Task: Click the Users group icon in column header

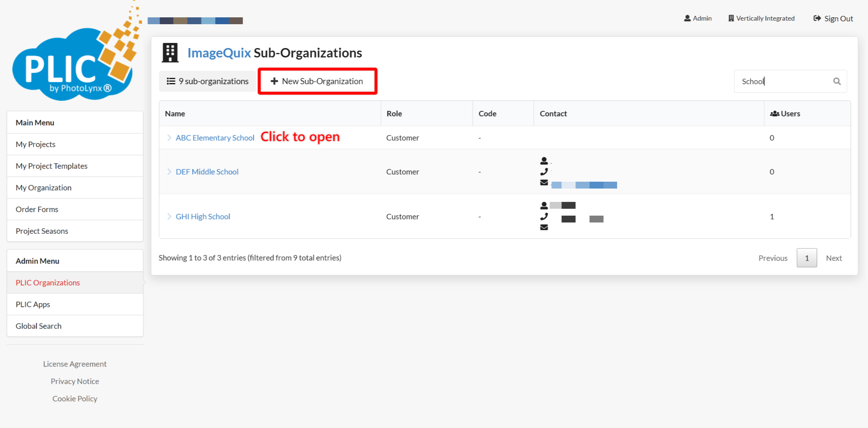Action: coord(774,113)
